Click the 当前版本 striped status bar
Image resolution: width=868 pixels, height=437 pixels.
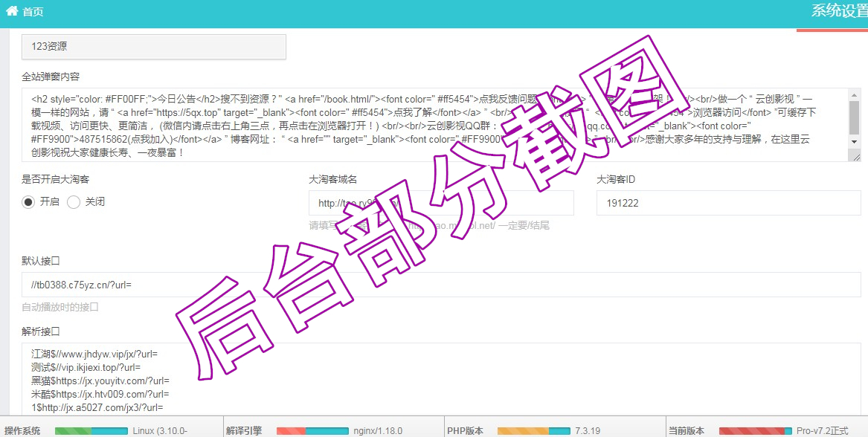pyautogui.click(x=754, y=431)
